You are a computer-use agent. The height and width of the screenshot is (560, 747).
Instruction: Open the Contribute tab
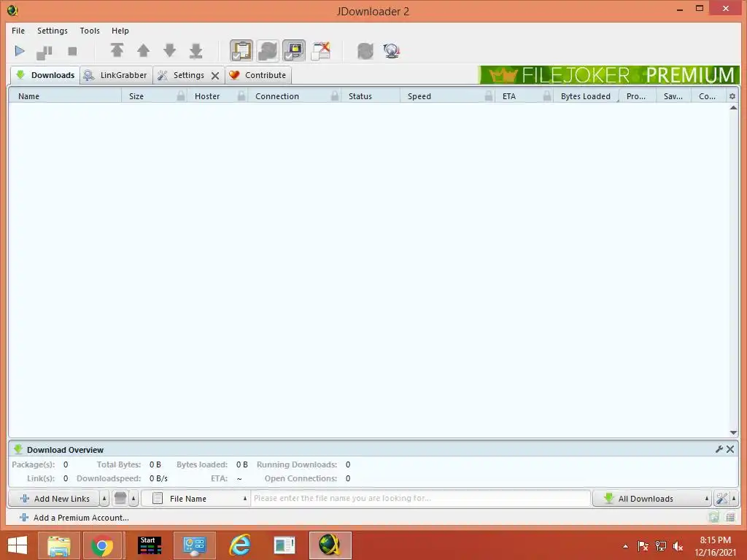(258, 75)
